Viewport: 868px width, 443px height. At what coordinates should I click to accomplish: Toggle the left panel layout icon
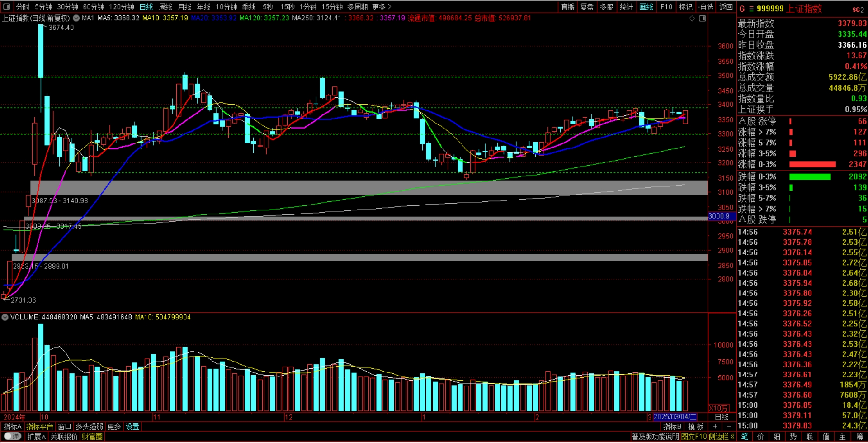[7, 7]
